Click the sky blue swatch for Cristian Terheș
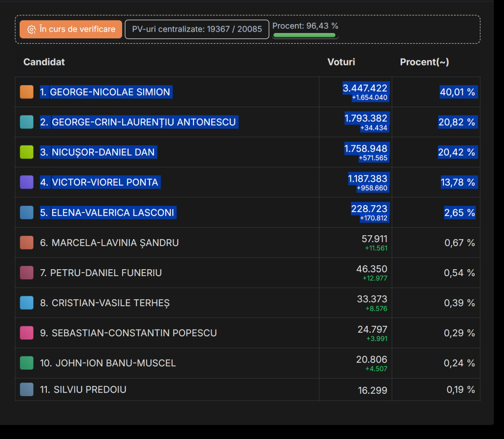This screenshot has width=504, height=439. point(27,303)
